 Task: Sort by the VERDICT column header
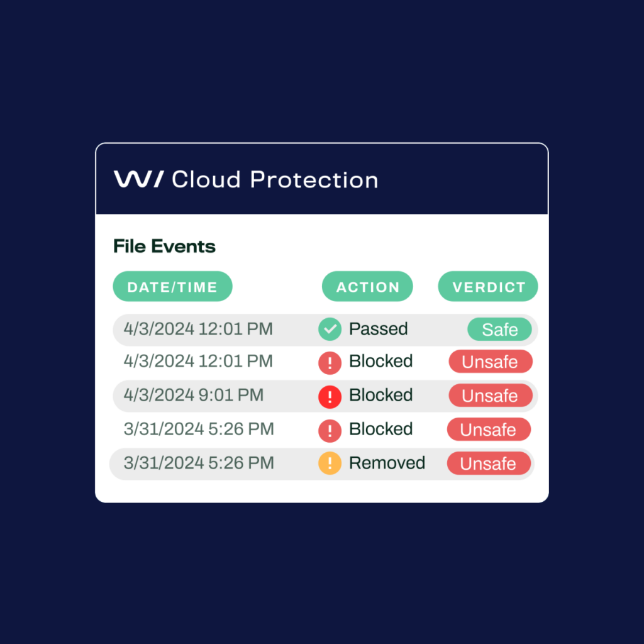[488, 286]
